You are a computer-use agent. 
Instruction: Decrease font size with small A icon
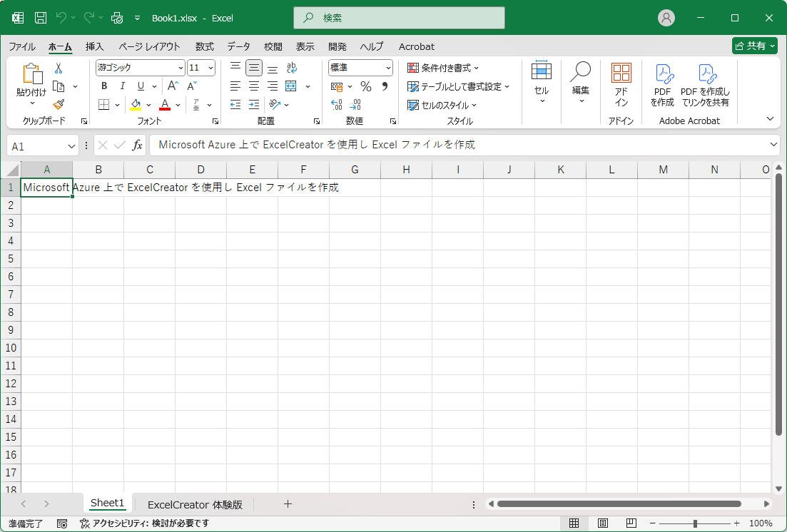[192, 86]
